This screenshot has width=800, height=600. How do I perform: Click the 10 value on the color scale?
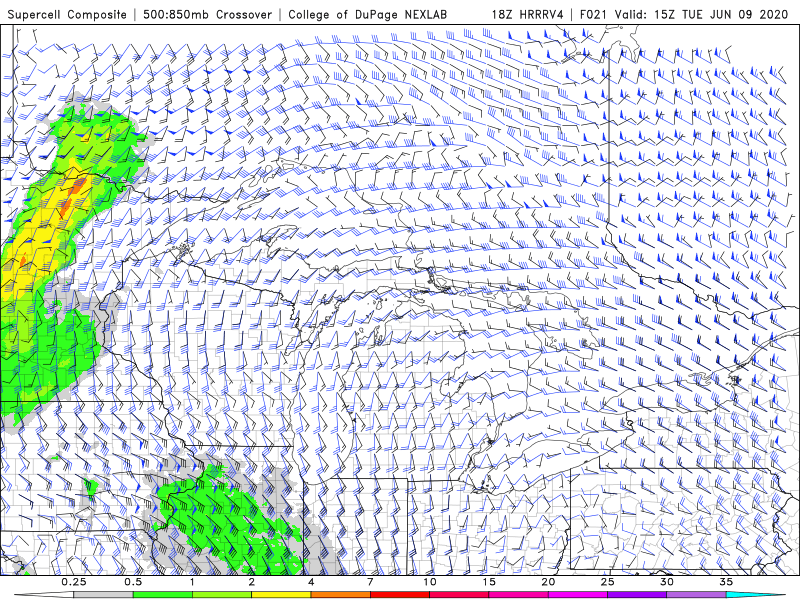[x=430, y=582]
